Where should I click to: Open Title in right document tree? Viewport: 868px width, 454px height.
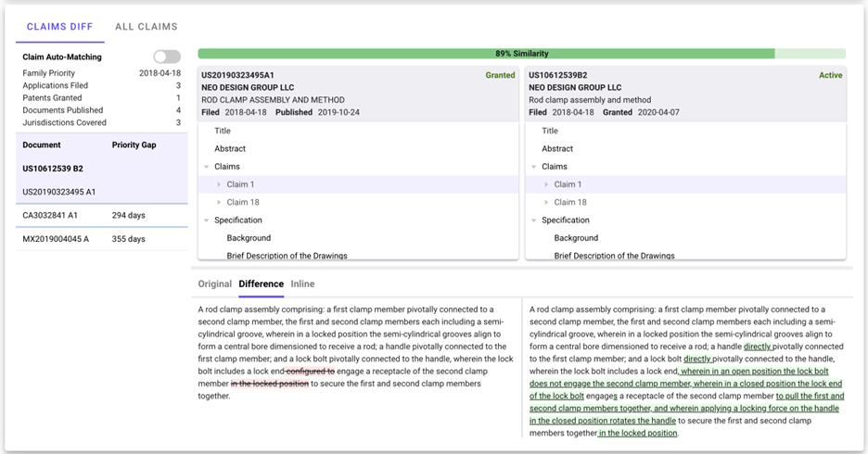pyautogui.click(x=550, y=131)
